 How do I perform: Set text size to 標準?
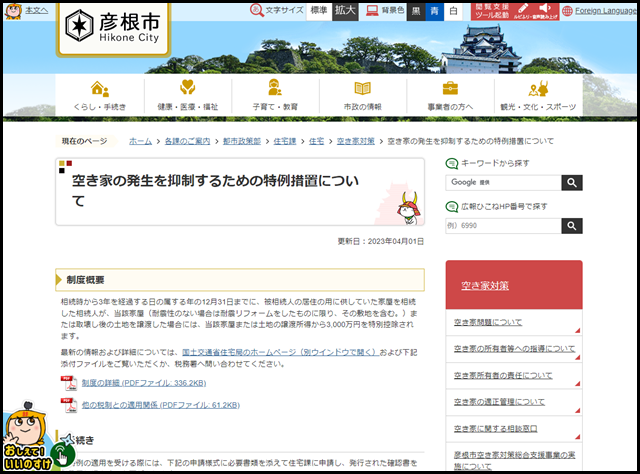[319, 10]
